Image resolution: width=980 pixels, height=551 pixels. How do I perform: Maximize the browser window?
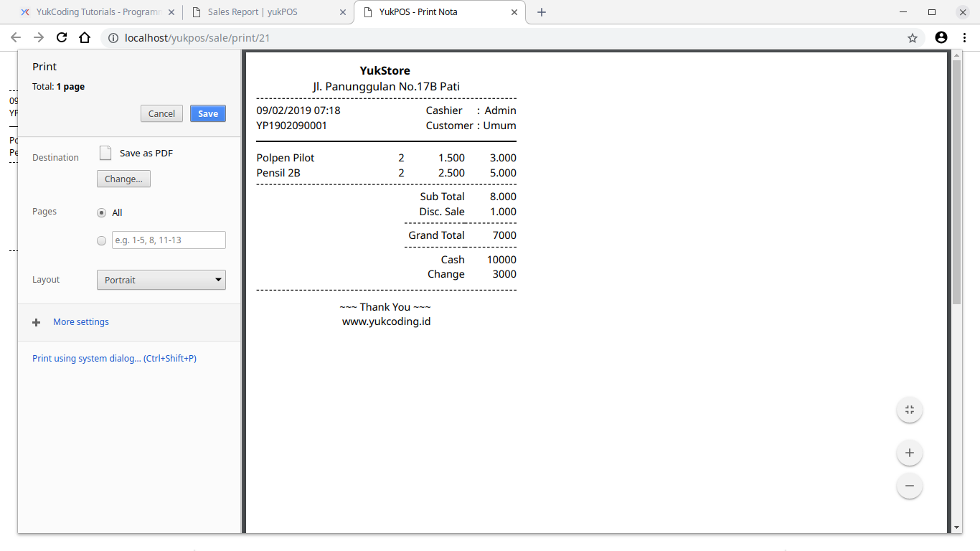click(932, 12)
